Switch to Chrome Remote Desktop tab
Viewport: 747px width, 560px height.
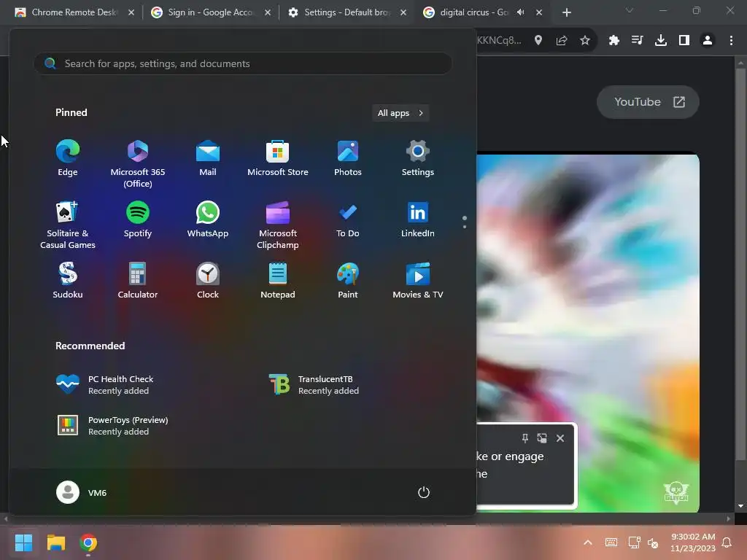click(75, 12)
